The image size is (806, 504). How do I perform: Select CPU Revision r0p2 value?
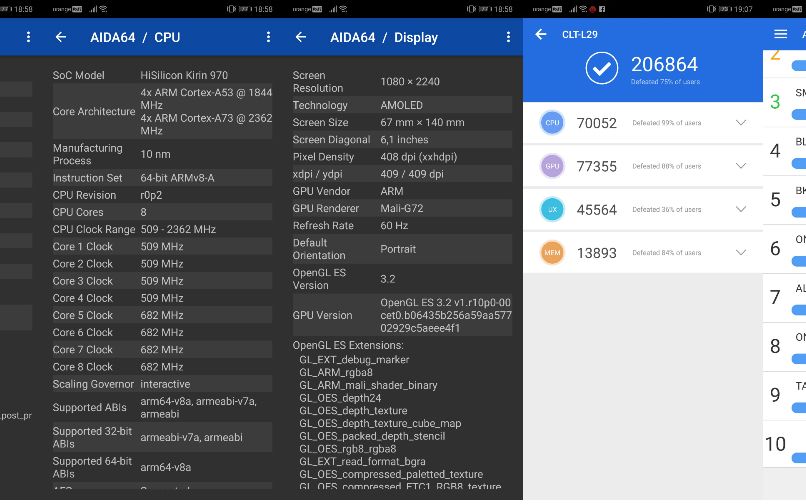pos(149,195)
